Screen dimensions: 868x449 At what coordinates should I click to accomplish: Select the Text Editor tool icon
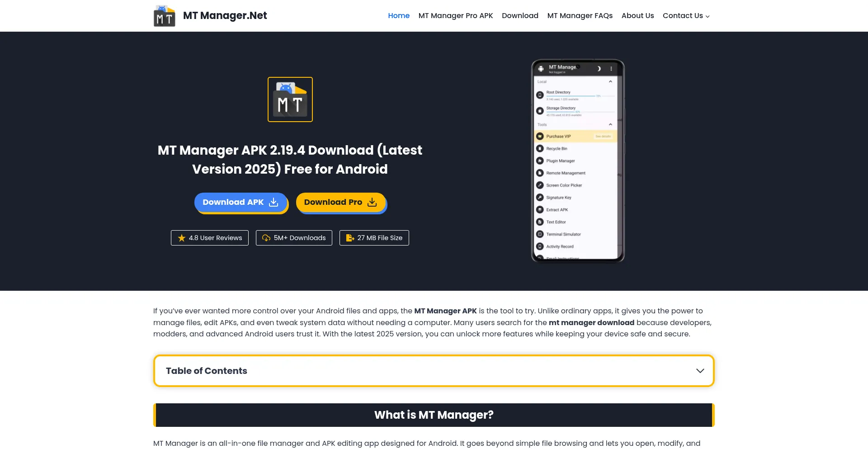pos(539,222)
